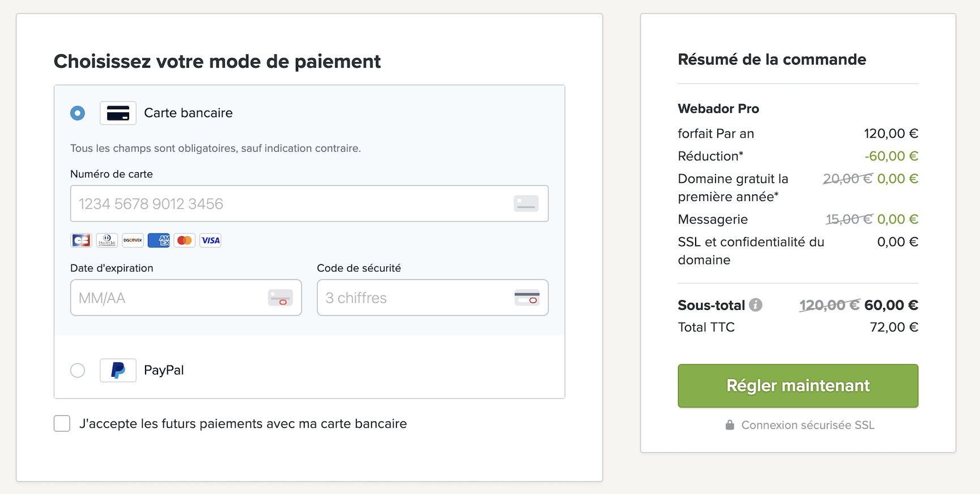Select the Carte bancaire radio button

click(x=78, y=113)
